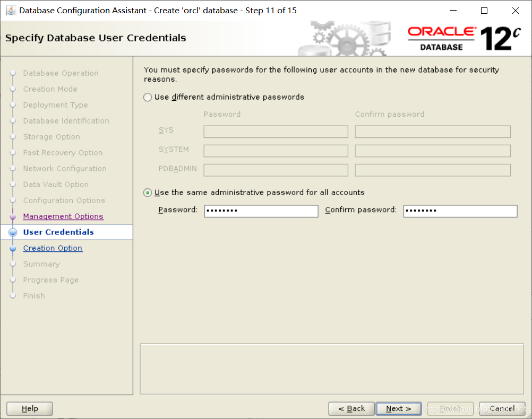Click the Fast Recovery Option step label
This screenshot has width=532, height=419.
tap(63, 153)
